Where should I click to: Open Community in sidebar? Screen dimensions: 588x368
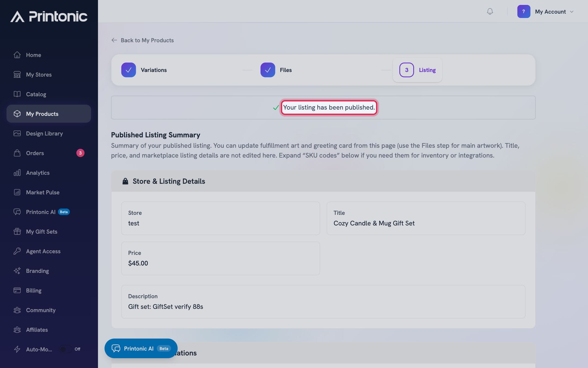coord(49,310)
